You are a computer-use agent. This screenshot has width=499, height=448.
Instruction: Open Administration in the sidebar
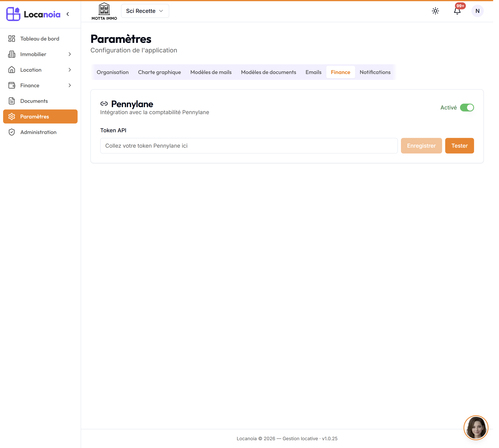tap(40, 132)
